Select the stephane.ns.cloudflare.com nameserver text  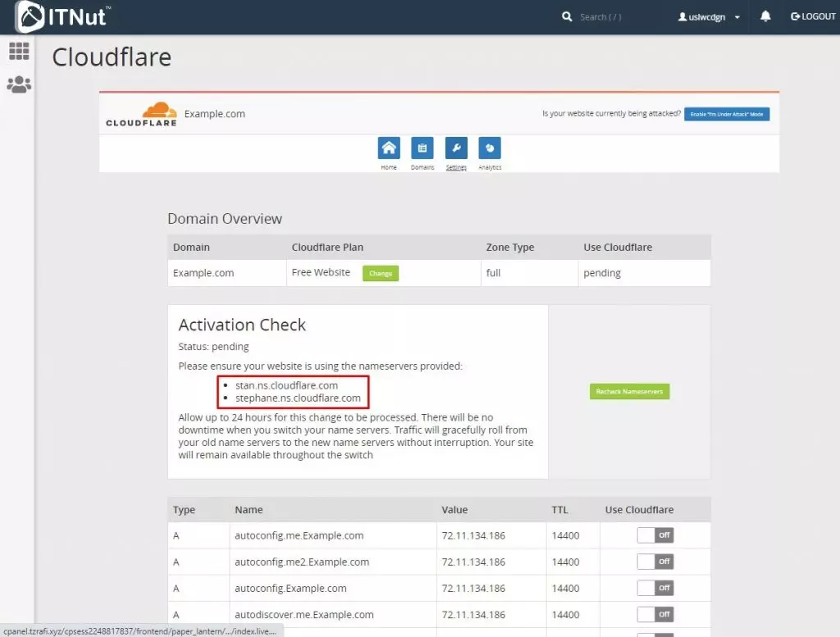click(x=298, y=398)
